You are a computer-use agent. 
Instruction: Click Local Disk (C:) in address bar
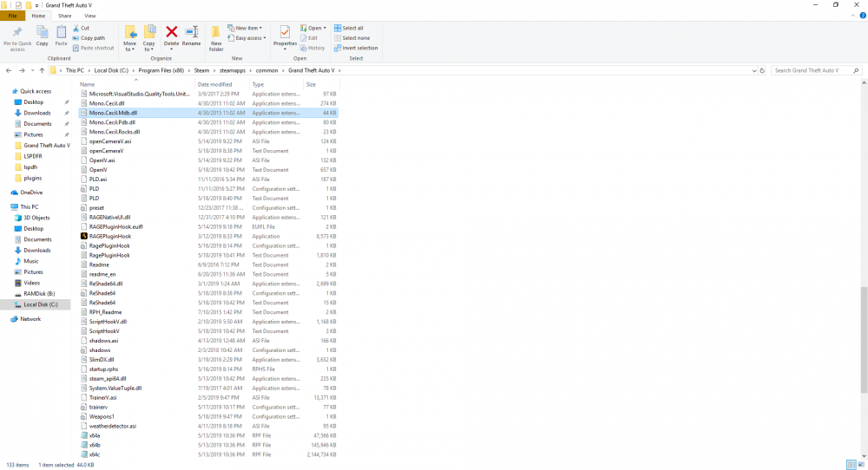[x=111, y=71]
